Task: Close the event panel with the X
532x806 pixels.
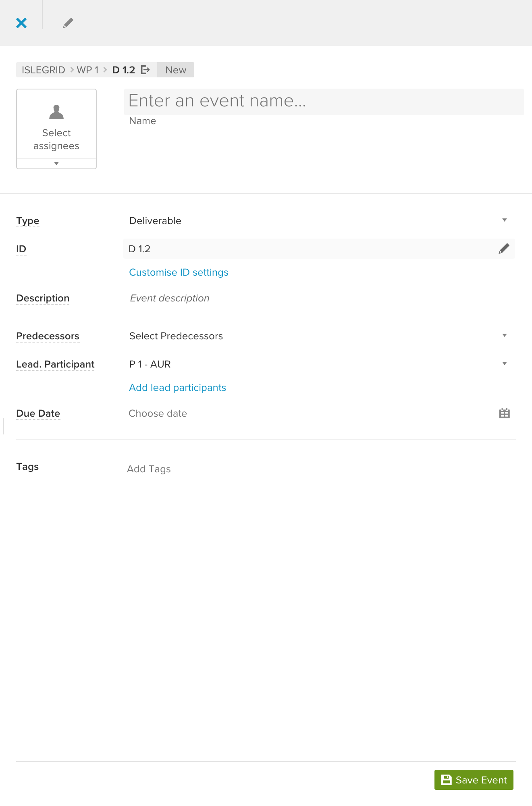Action: click(21, 23)
